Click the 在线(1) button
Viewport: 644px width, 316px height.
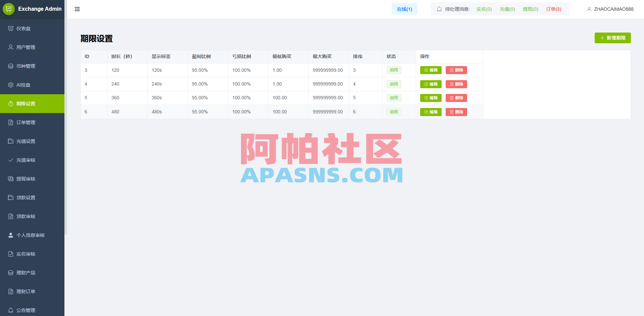tap(404, 9)
